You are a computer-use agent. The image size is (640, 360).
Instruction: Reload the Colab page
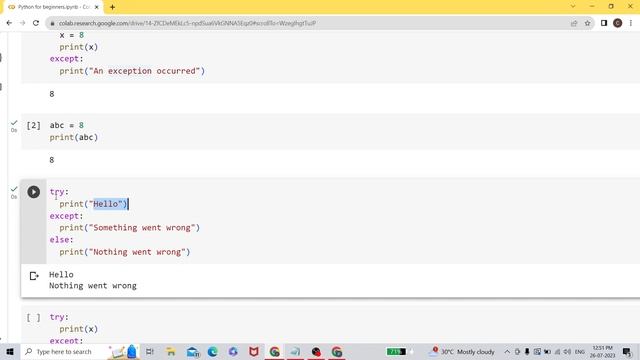pyautogui.click(x=36, y=23)
